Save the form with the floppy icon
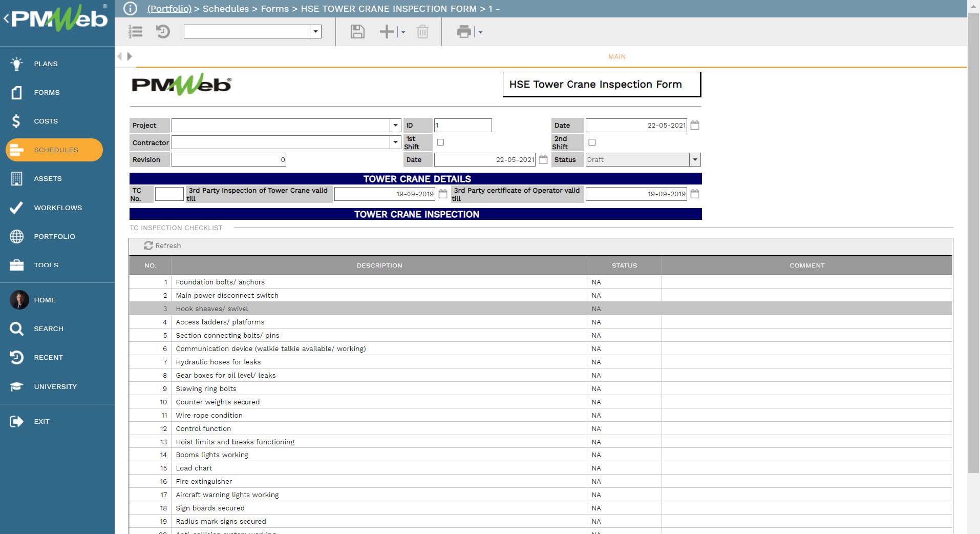This screenshot has width=980, height=534. [x=357, y=32]
